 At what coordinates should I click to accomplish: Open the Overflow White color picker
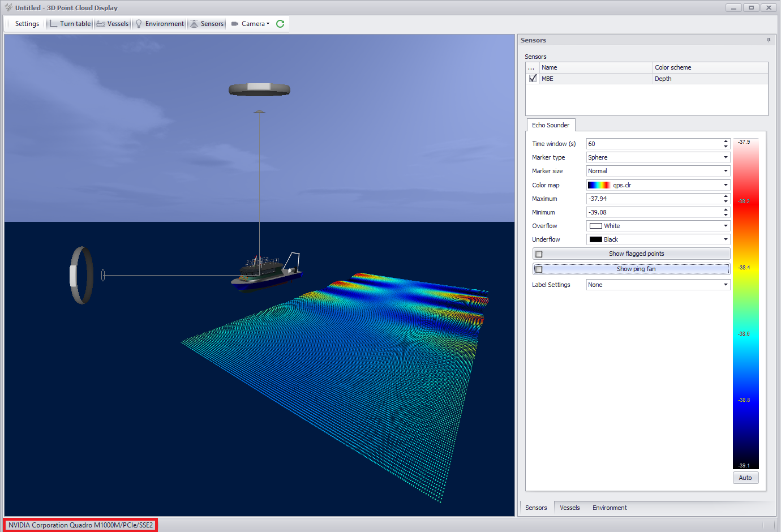pos(658,226)
